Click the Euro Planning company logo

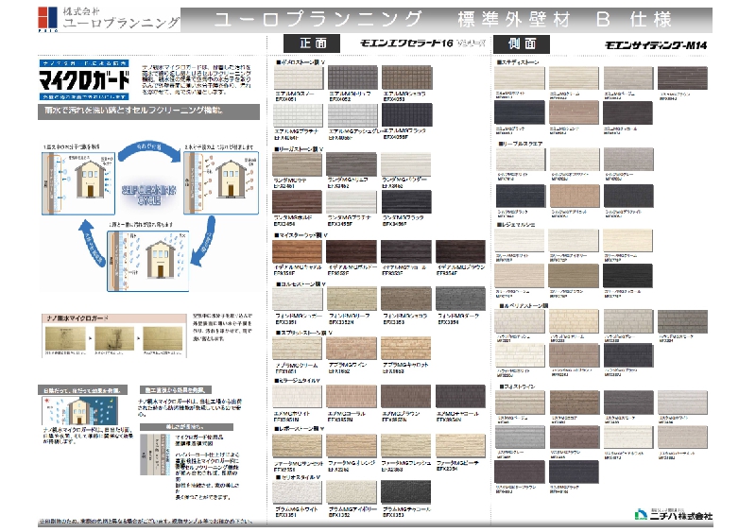click(x=109, y=19)
